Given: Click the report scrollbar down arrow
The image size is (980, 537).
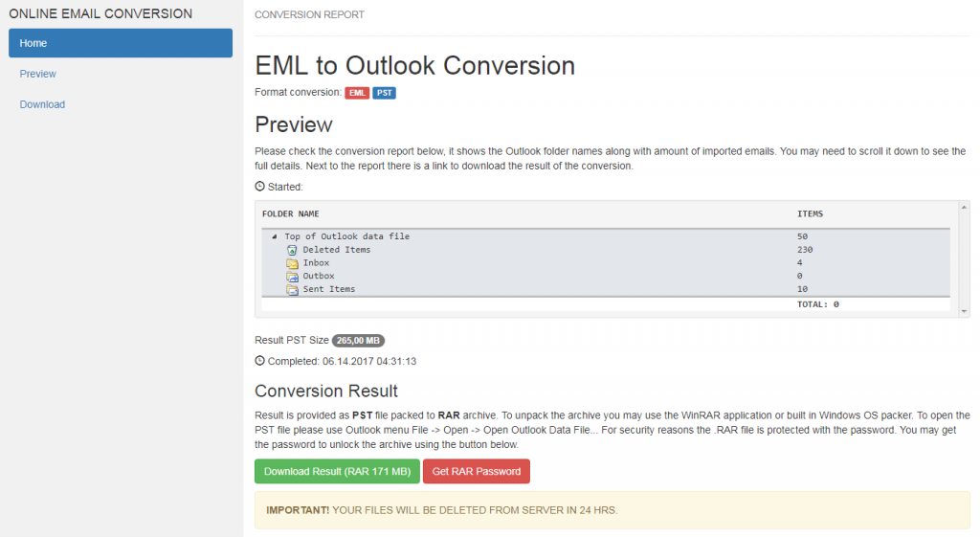Looking at the screenshot, I should tap(965, 311).
